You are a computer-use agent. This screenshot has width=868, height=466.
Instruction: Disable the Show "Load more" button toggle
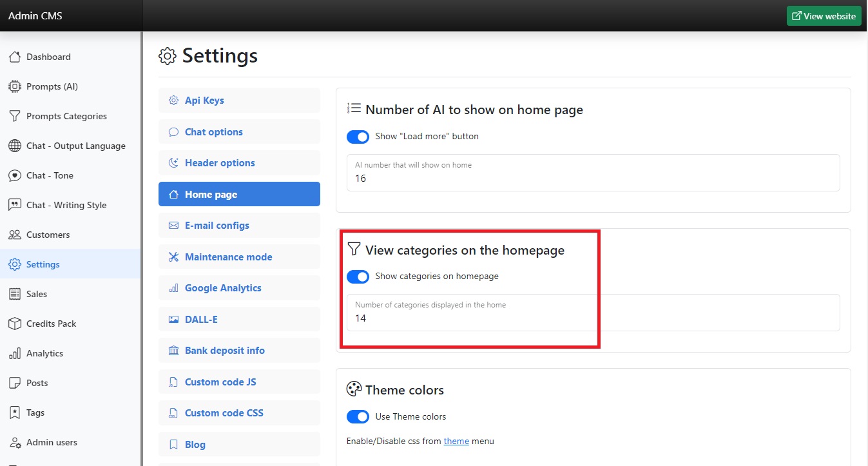(x=358, y=137)
